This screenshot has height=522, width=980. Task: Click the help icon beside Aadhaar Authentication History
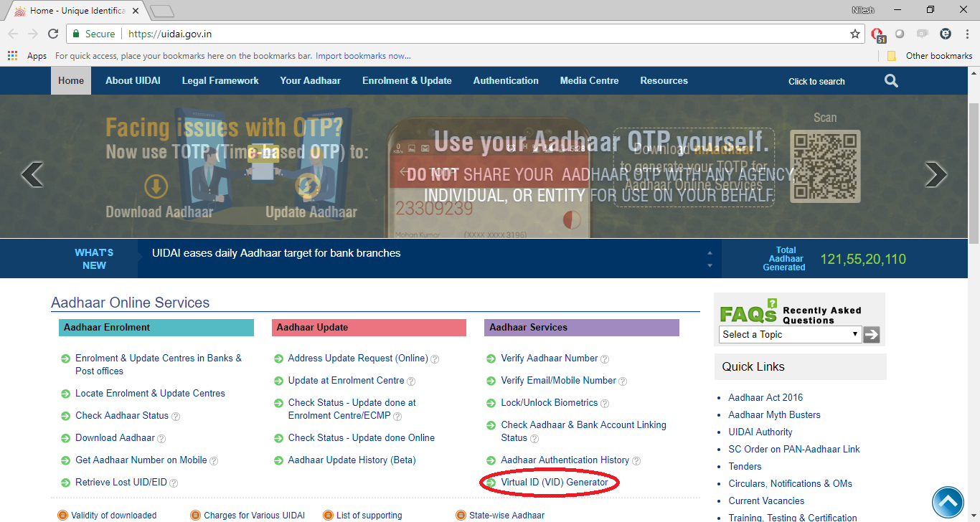(636, 460)
